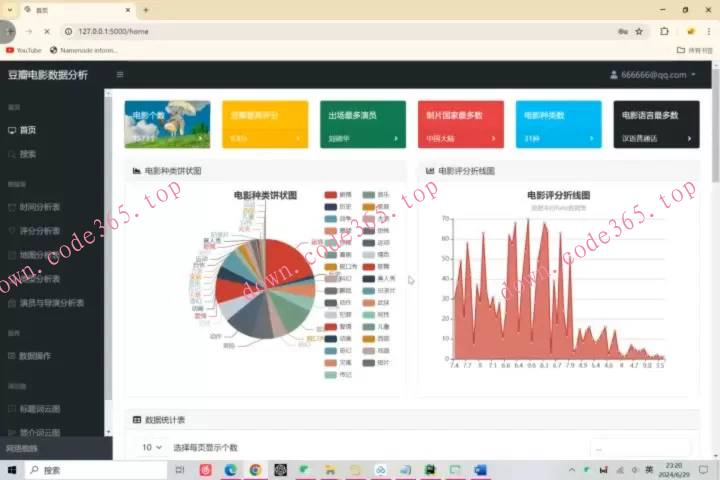Screen dimensions: 720x480
Task: Toggle the 纪录片 legend swatch
Action: (368, 291)
